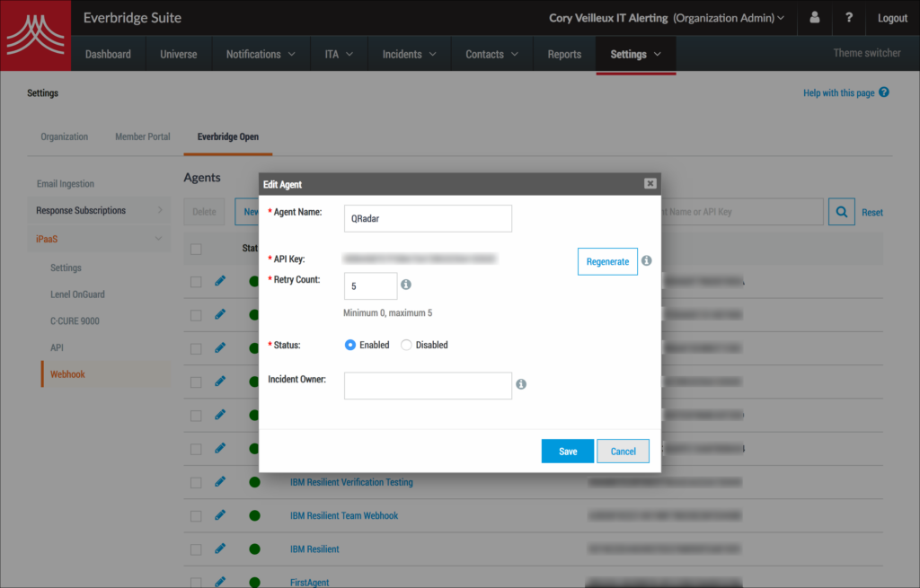Open the IBM Resilient agent link
Image resolution: width=920 pixels, height=588 pixels.
pyautogui.click(x=314, y=549)
